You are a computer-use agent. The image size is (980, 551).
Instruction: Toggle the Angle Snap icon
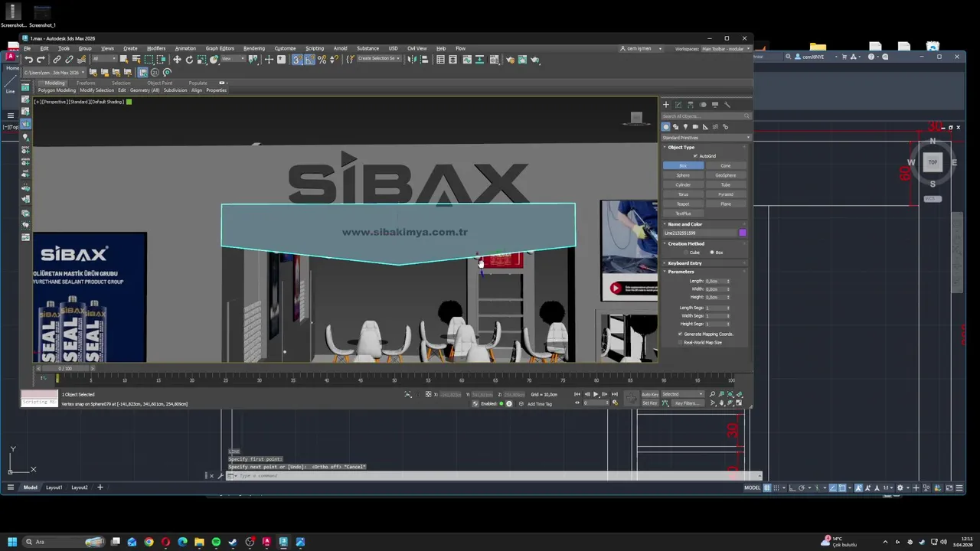309,60
